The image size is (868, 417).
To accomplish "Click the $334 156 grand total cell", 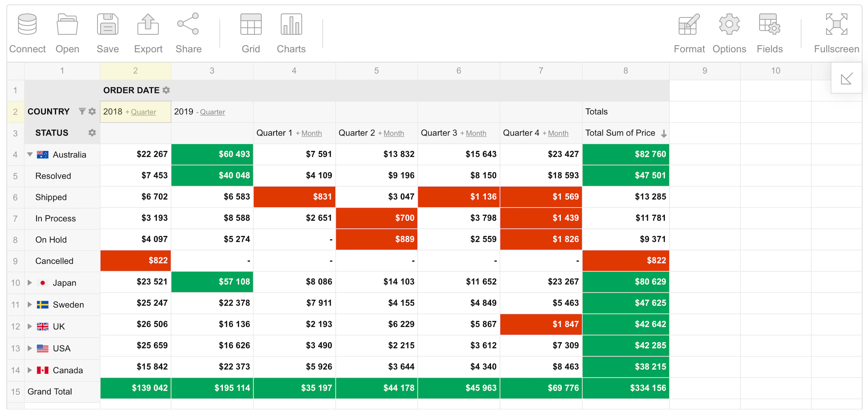I will tap(626, 388).
